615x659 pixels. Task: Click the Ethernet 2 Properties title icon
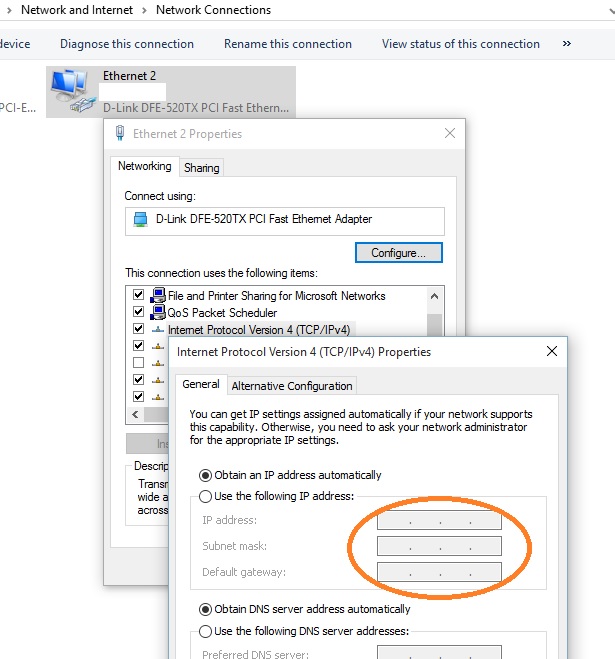pos(120,133)
